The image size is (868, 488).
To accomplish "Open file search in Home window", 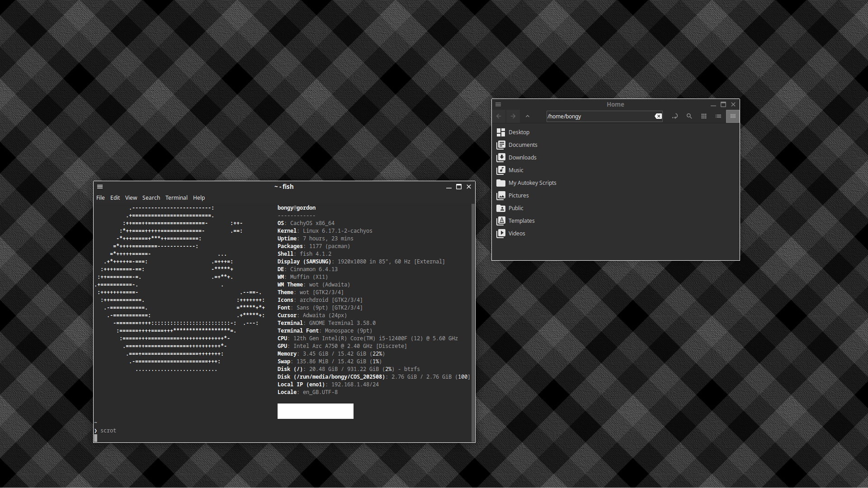I will click(689, 116).
